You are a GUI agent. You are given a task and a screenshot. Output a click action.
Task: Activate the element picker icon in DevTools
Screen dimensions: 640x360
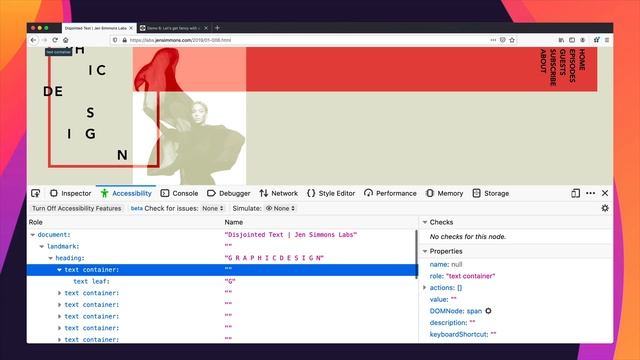tap(36, 193)
